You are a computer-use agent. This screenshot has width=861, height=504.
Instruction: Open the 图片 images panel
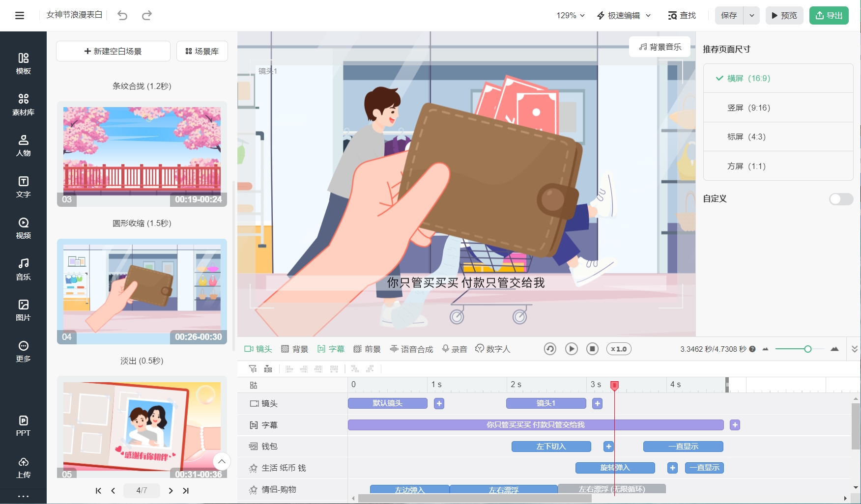tap(23, 310)
